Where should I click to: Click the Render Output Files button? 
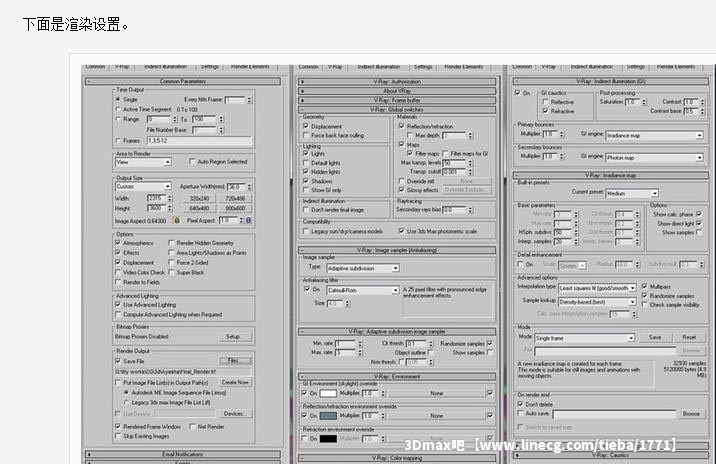(x=233, y=361)
